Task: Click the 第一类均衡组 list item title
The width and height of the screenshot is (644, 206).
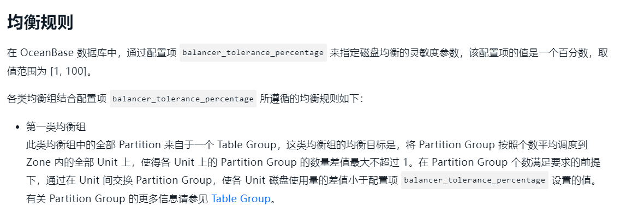Action: (x=56, y=127)
